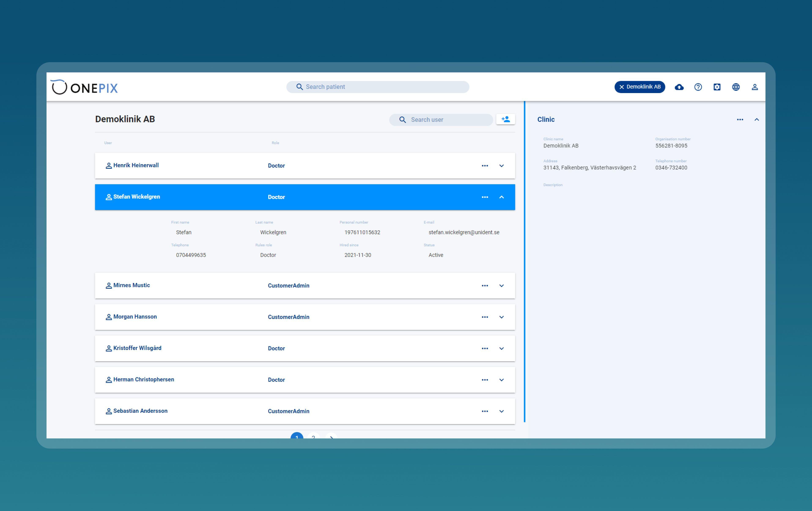Screen dimensions: 812x511
Task: Open more options for Kristoffer Wilsgård
Action: (485, 348)
